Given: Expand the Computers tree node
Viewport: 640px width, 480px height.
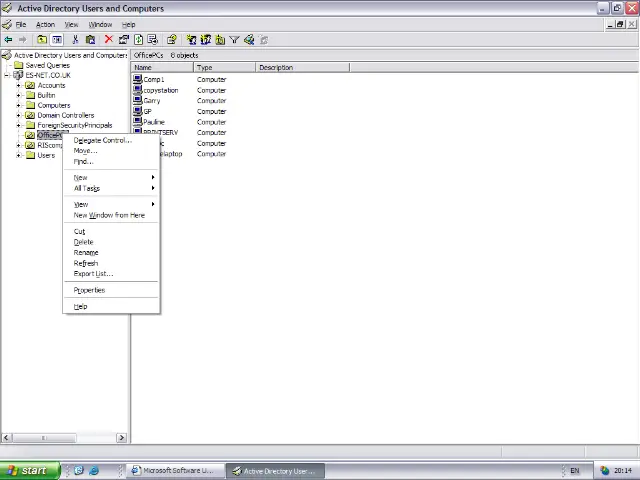Looking at the screenshot, I should [18, 105].
